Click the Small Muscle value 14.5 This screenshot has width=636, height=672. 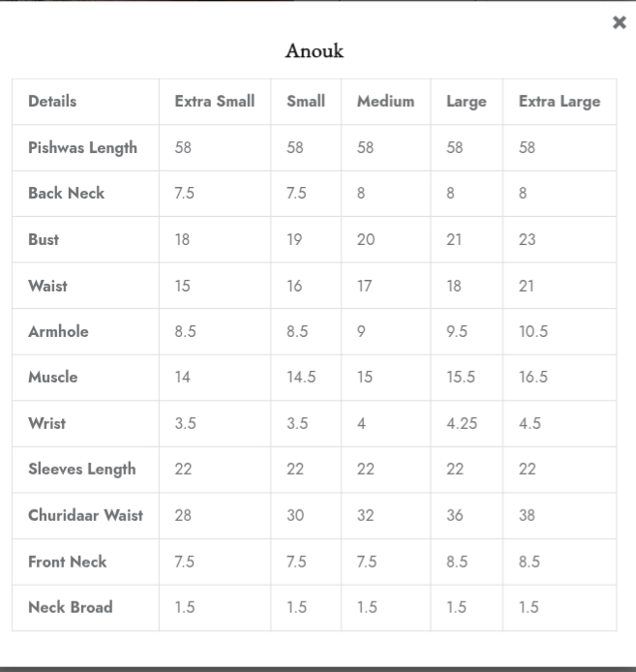click(301, 377)
